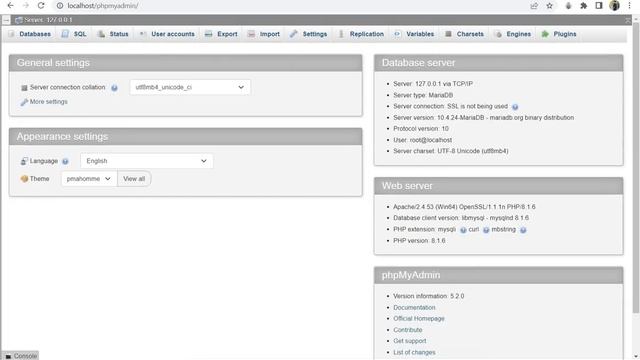The width and height of the screenshot is (640, 360).
Task: Click the forward navigation arrow
Action: (x=26, y=5)
